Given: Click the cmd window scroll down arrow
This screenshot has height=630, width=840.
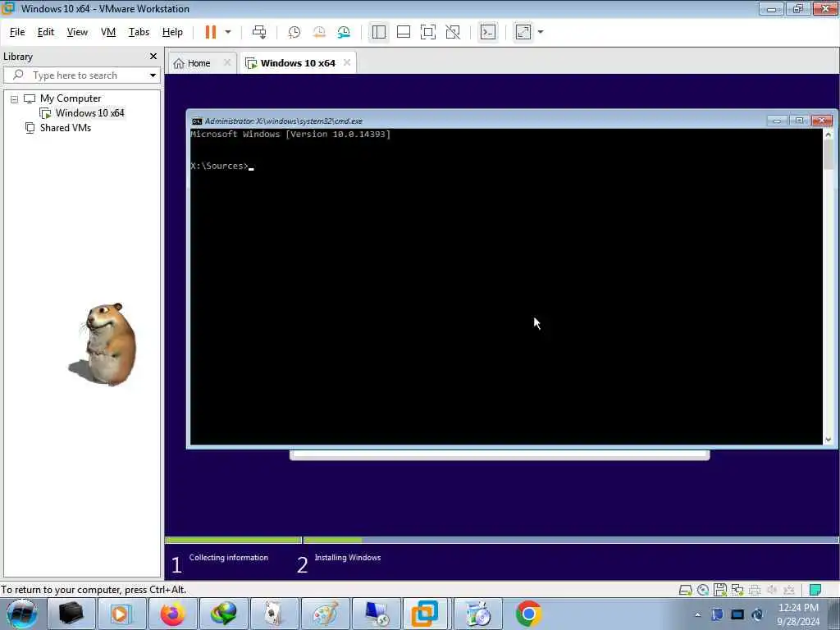Looking at the screenshot, I should [x=829, y=440].
